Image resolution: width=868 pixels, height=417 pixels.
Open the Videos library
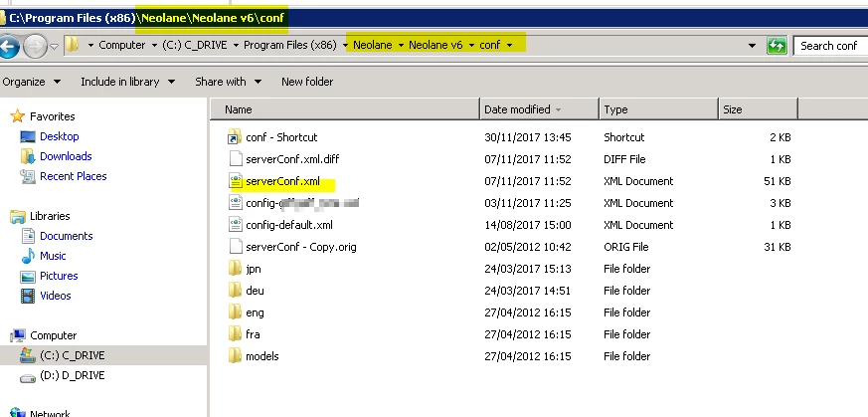[x=56, y=296]
